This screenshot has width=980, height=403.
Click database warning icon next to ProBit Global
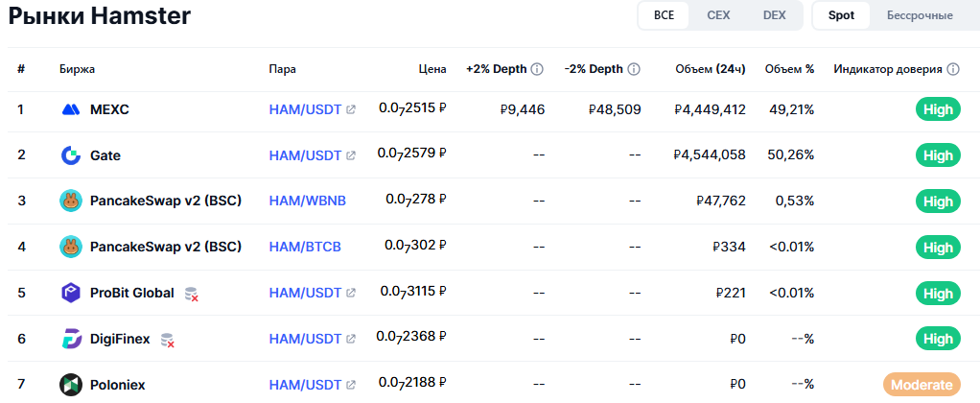192,294
